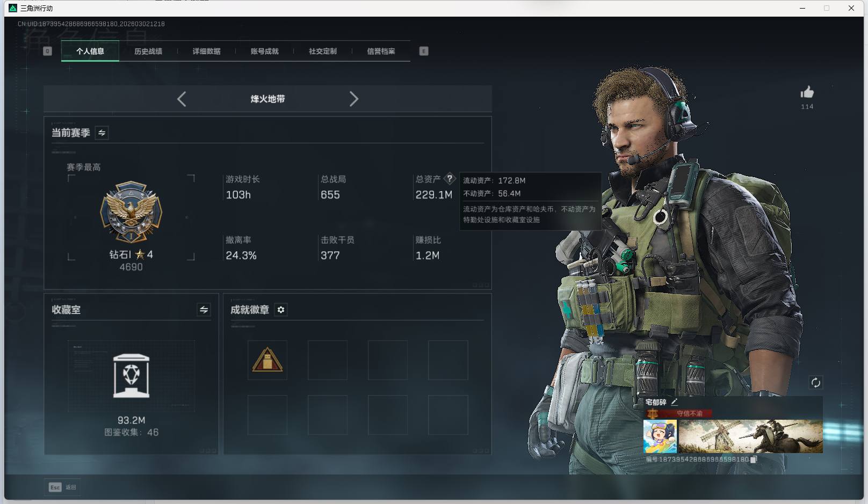Switch to the 历史战绩 tab
This screenshot has width=868, height=504.
(149, 51)
